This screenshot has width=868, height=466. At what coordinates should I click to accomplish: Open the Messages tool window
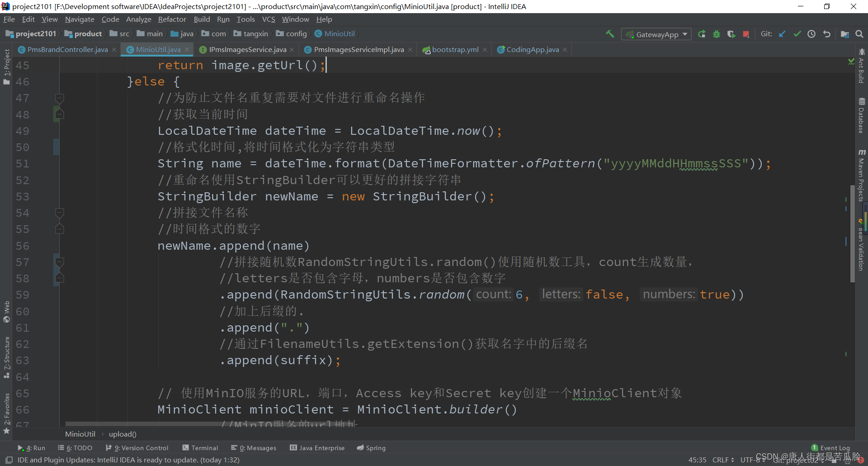point(254,448)
